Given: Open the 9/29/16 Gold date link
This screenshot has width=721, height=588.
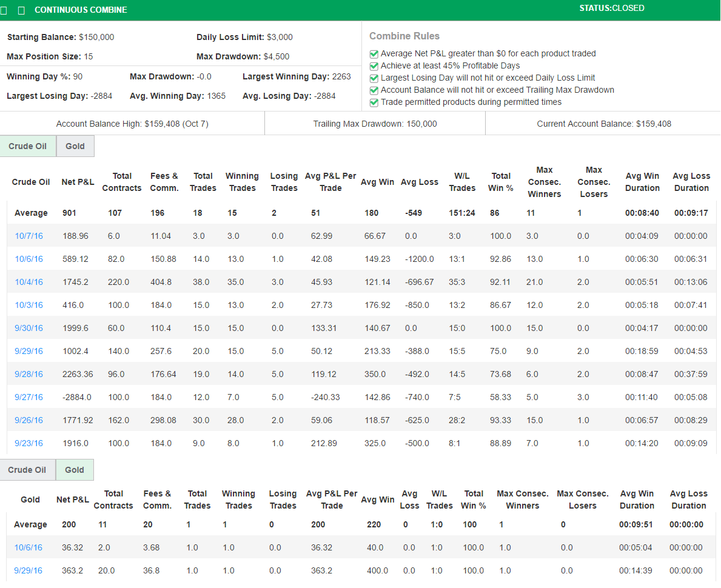Looking at the screenshot, I should pos(29,570).
